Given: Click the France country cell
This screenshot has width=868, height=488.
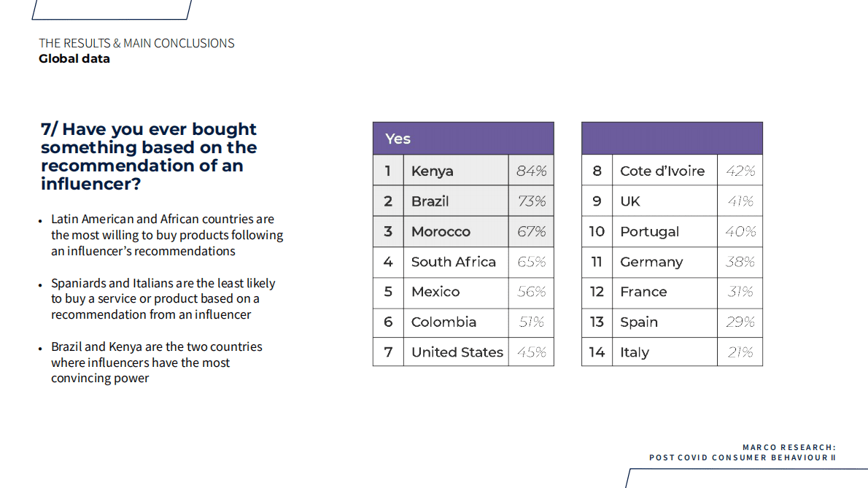Looking at the screenshot, I should [x=663, y=292].
